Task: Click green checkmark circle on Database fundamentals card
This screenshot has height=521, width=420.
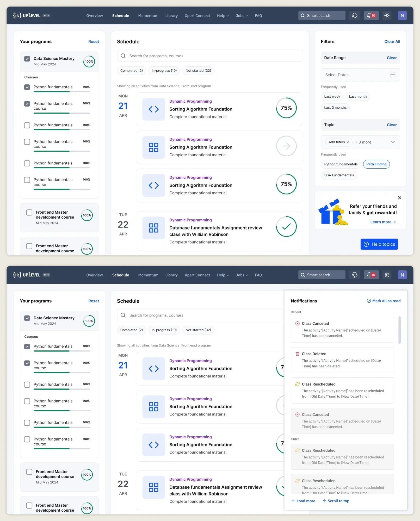Action: pyautogui.click(x=286, y=227)
